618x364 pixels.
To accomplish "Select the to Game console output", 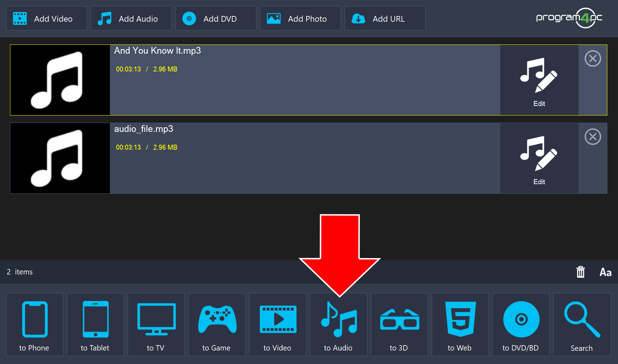I will pyautogui.click(x=217, y=325).
